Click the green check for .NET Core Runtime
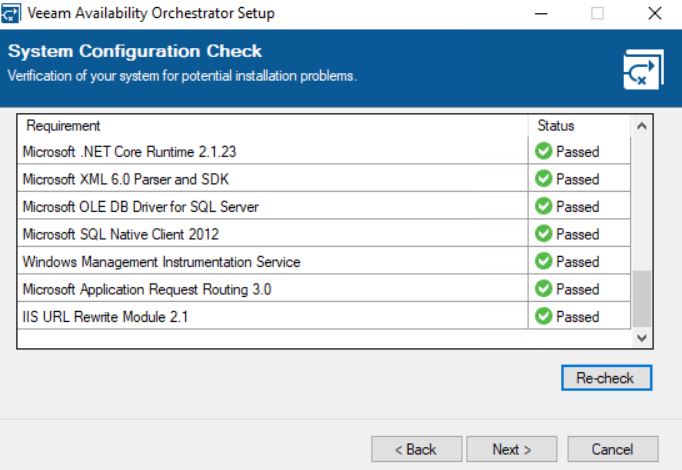This screenshot has width=682, height=470. pyautogui.click(x=543, y=151)
